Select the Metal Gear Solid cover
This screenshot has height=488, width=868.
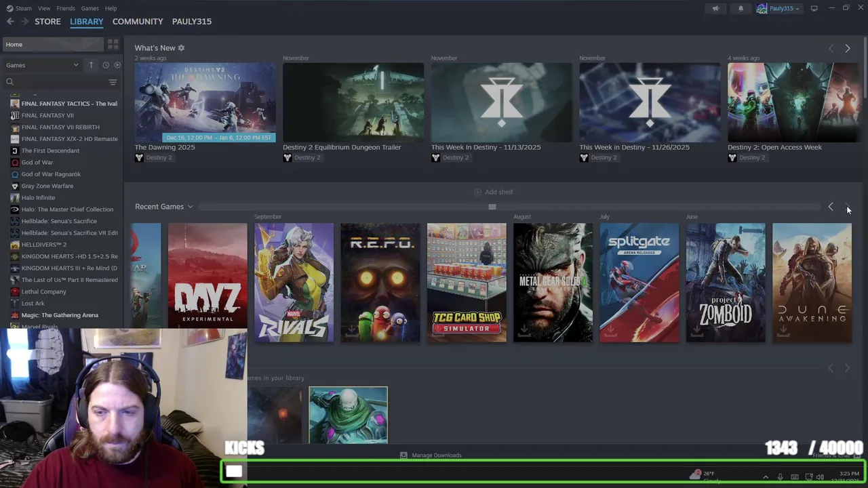click(553, 283)
